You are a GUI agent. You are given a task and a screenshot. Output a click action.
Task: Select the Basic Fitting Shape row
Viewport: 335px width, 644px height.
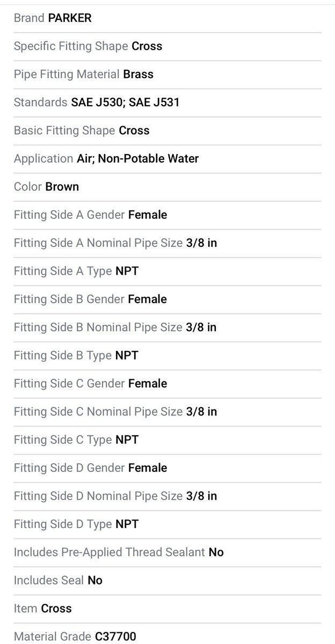[x=167, y=131]
